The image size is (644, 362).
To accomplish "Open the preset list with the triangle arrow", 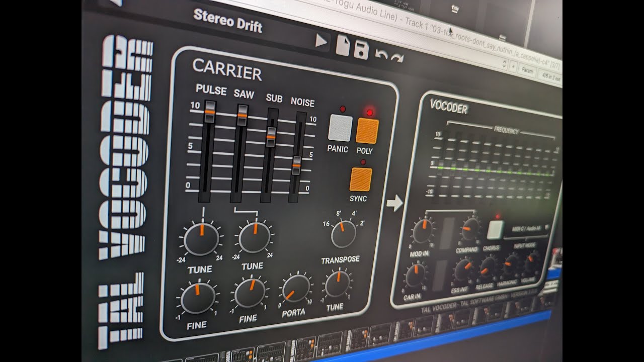I will [x=321, y=41].
